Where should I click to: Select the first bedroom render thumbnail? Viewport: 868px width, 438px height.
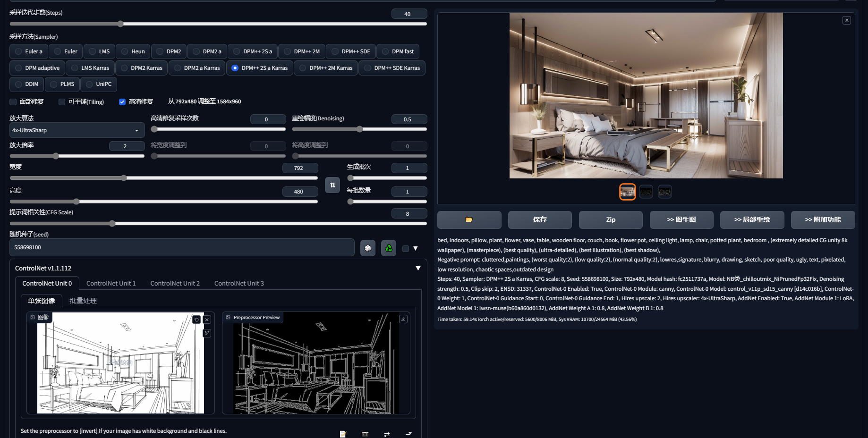[x=627, y=192]
